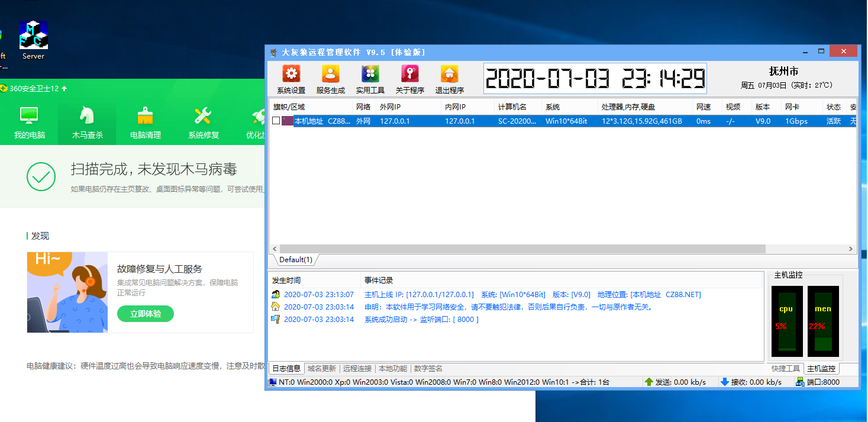Sort by the 网速 column header
Viewport: 868px width, 422px height.
pyautogui.click(x=708, y=107)
